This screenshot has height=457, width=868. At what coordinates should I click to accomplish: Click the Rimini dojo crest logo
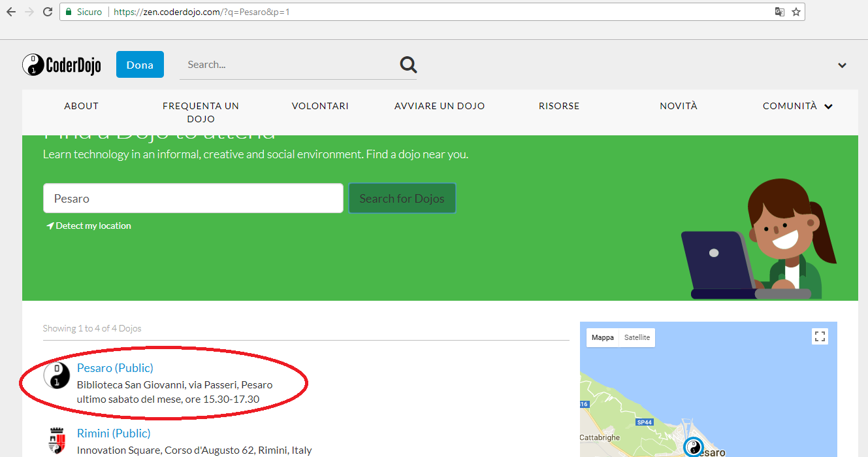(x=57, y=440)
